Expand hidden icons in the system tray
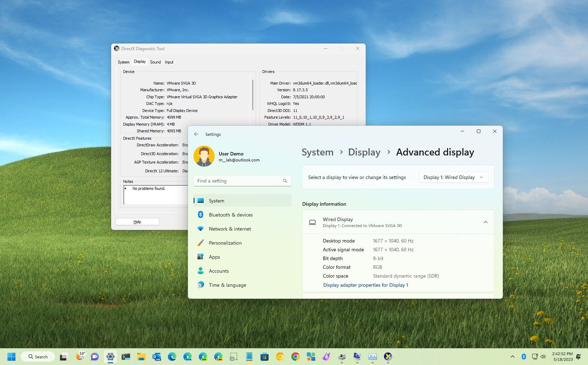588x365 pixels. pos(513,357)
